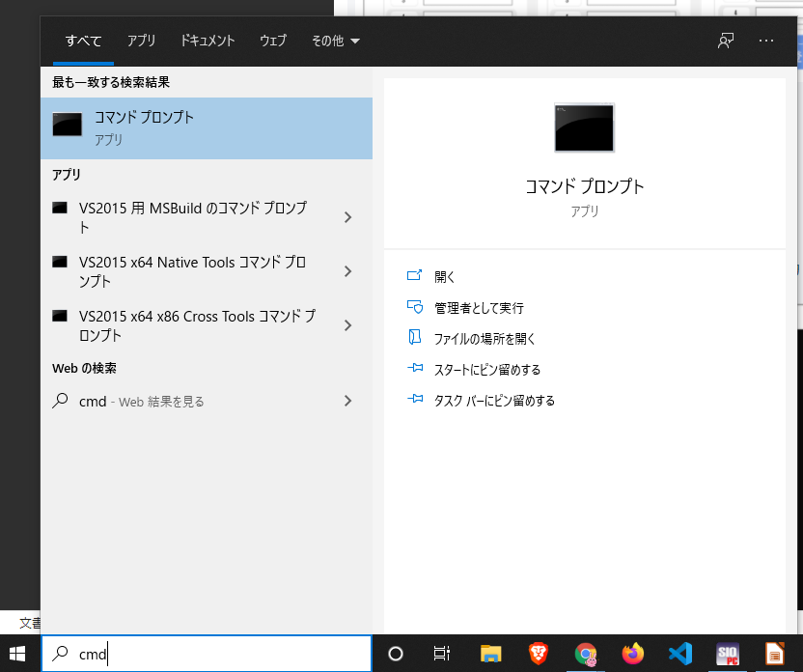Click the コマンド プロンプト title in preview pane
The width and height of the screenshot is (803, 672).
(x=584, y=186)
